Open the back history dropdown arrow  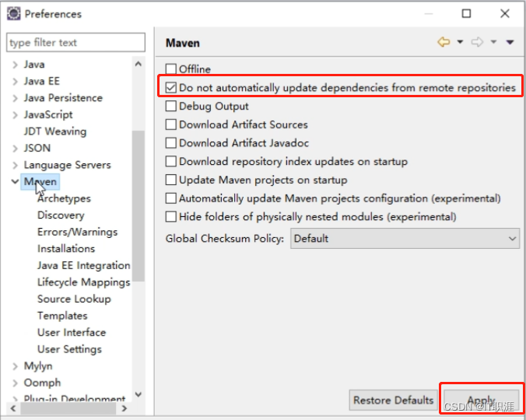(460, 42)
